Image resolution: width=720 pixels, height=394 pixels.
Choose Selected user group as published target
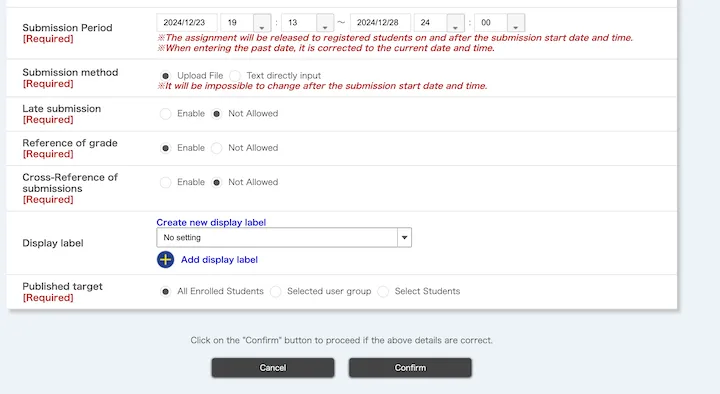point(276,292)
